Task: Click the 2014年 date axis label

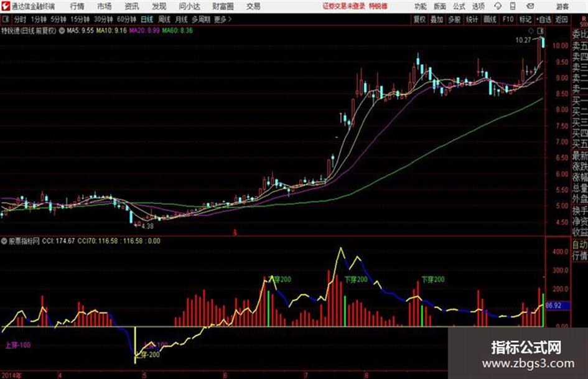Action: (x=11, y=375)
